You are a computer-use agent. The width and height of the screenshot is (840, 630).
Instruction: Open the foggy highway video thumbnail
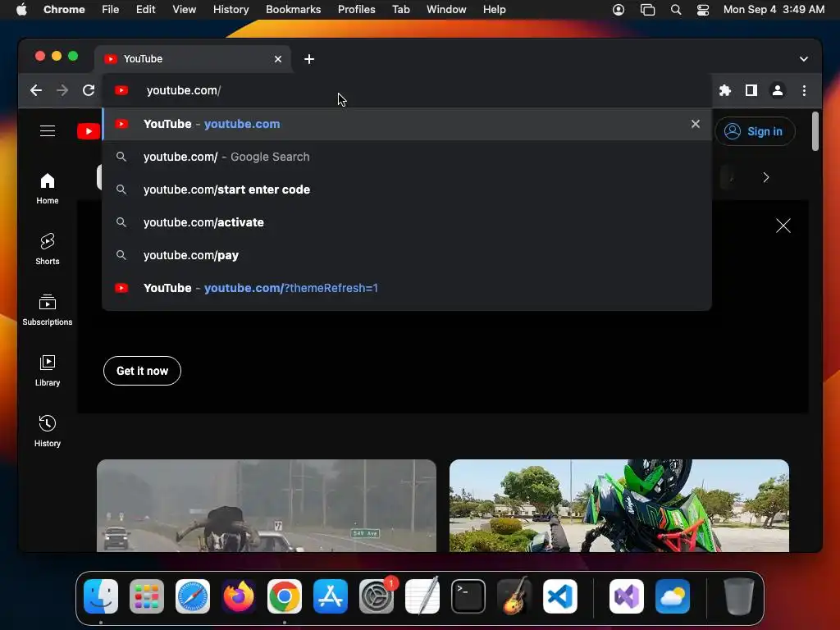point(267,505)
